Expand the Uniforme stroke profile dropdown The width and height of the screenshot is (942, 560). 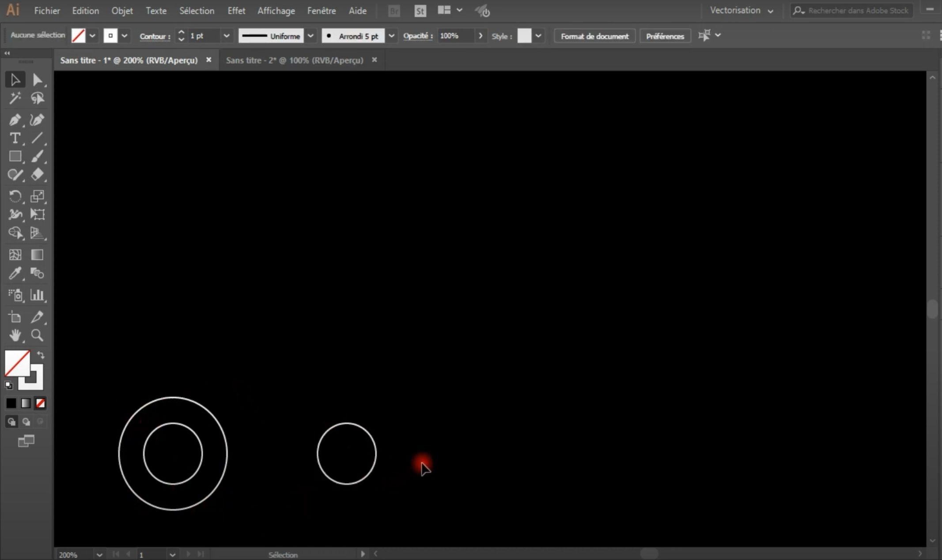tap(310, 36)
